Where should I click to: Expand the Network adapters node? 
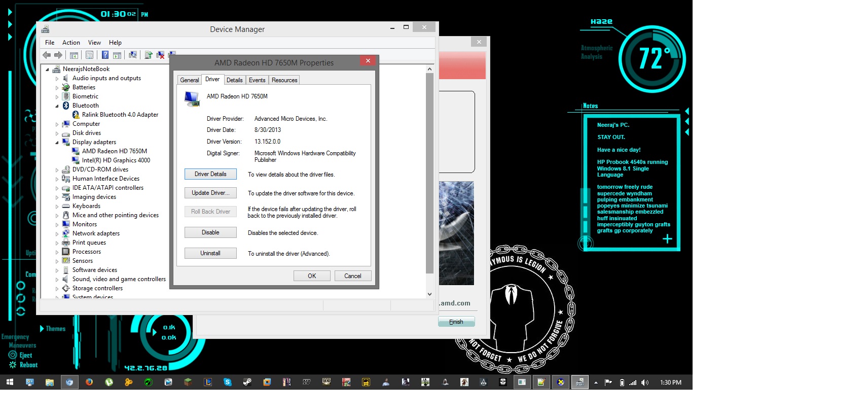[57, 234]
